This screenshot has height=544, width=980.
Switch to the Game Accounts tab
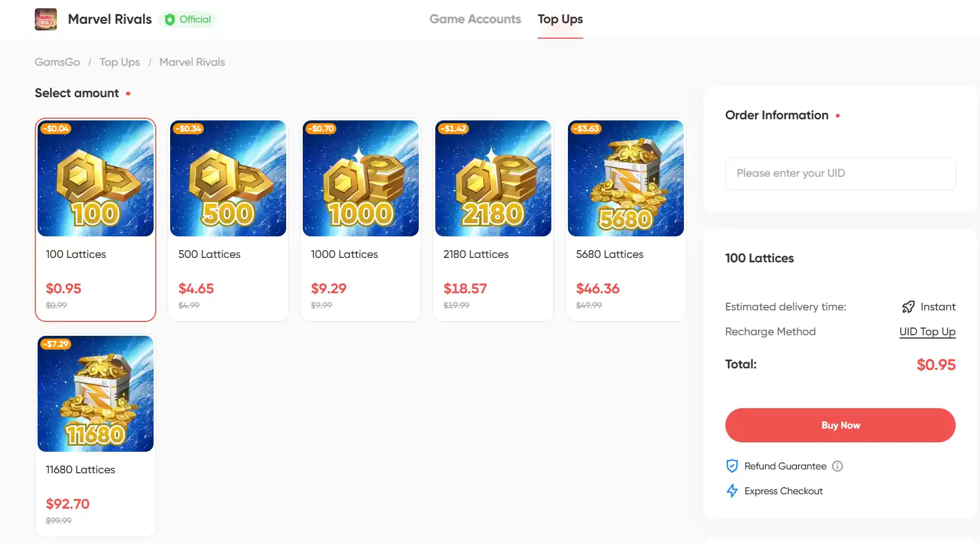[475, 19]
